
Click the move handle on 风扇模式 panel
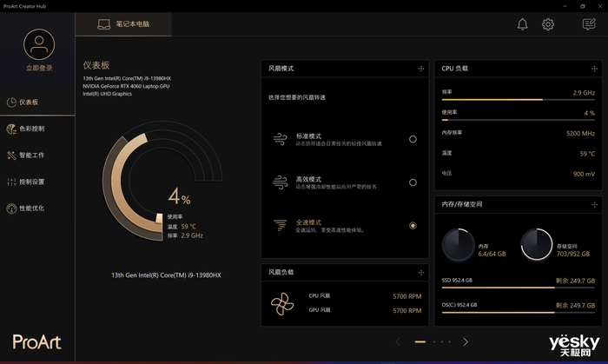click(x=420, y=69)
